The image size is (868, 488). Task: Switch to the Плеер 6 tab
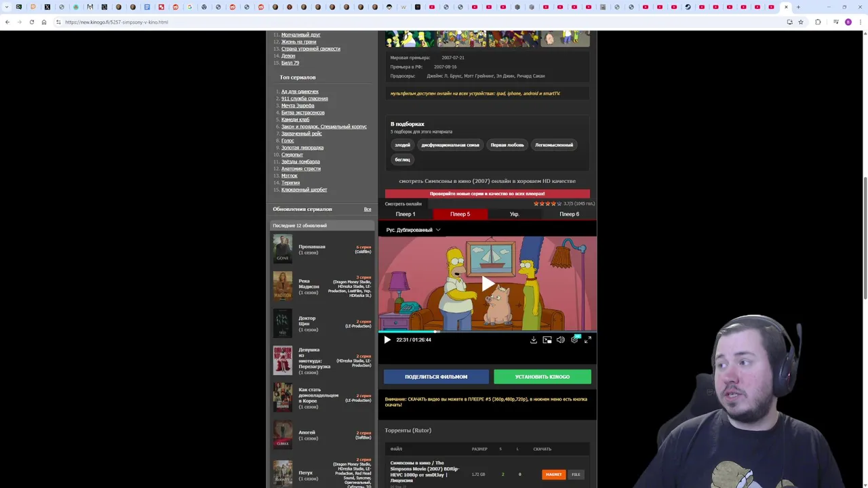(569, 214)
